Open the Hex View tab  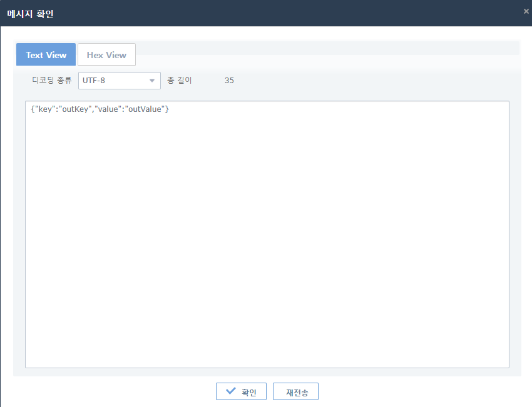click(106, 55)
